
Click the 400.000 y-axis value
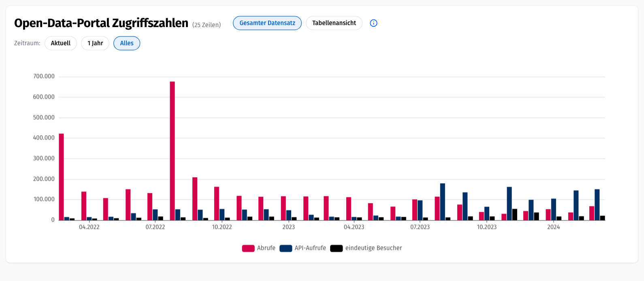(x=44, y=138)
